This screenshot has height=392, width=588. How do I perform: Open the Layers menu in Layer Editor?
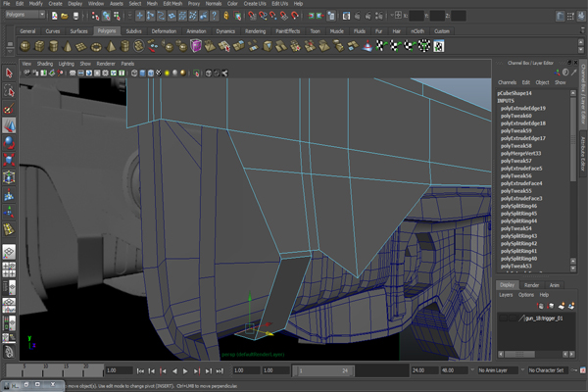(506, 295)
